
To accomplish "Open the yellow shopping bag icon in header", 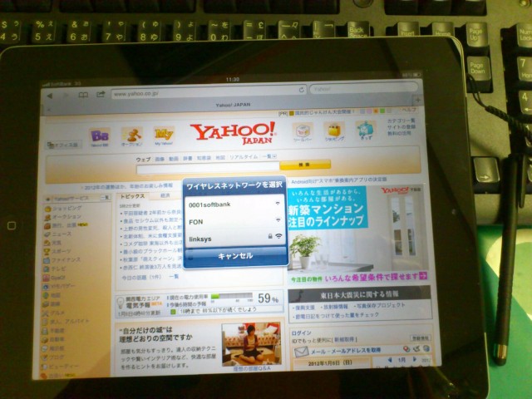I will 334,131.
